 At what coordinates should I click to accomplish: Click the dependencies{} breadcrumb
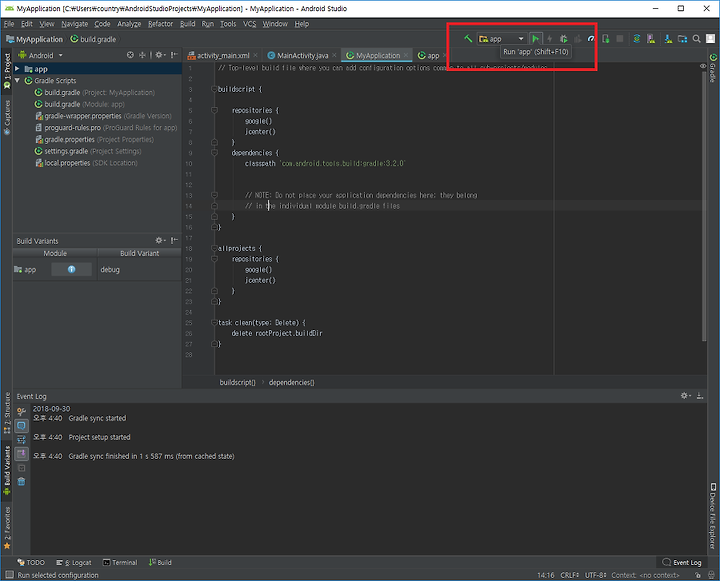(292, 382)
